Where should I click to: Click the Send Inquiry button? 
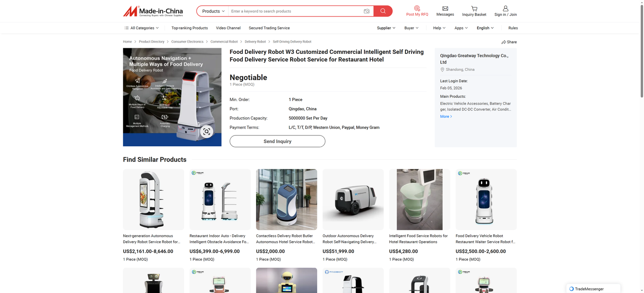277,141
